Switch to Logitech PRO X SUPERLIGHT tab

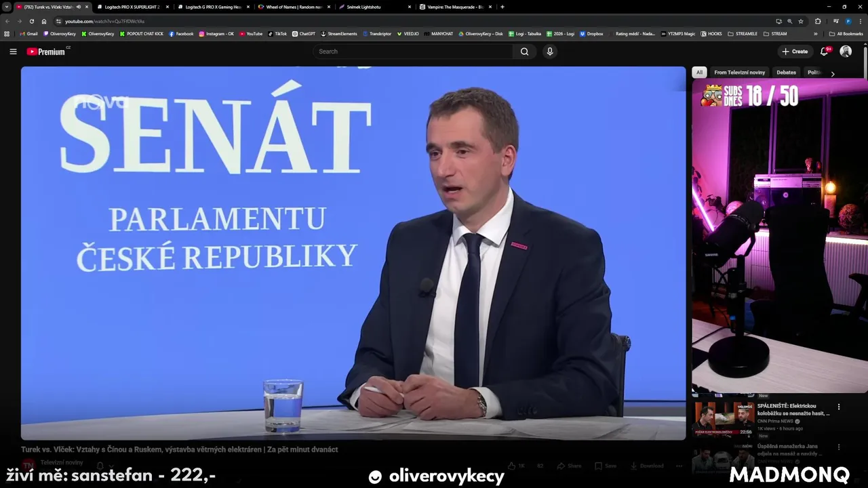[x=132, y=7]
